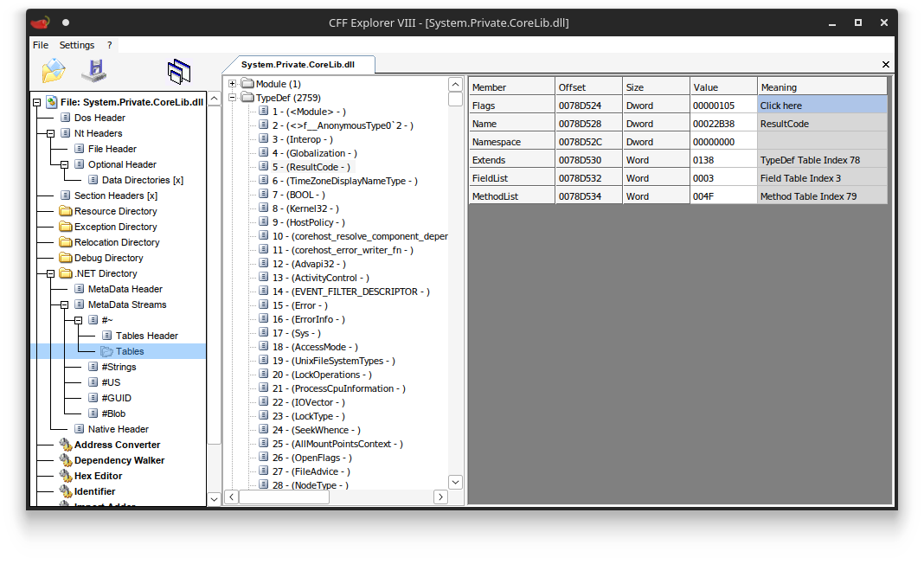Screen dimensions: 924x564
Task: Click the 'Click here' Flags meaning cell
Action: 822,106
